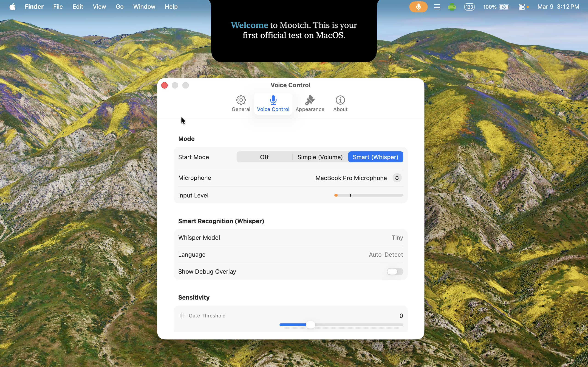
Task: Set Start Mode to Off
Action: (x=264, y=157)
